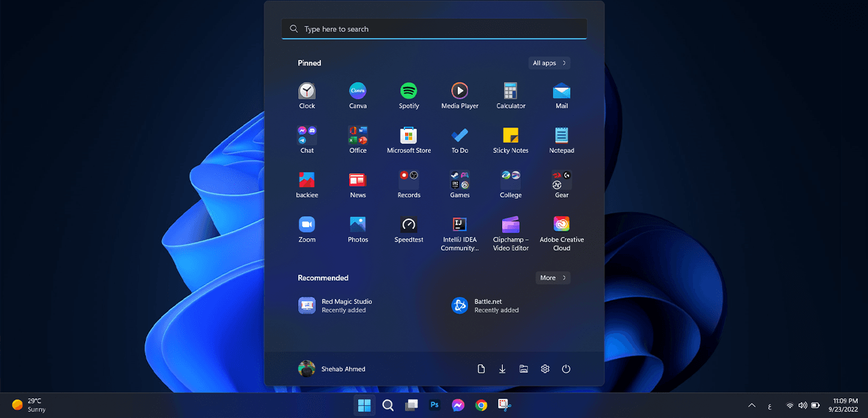Open Shehab Ahmed account menu

[332, 368]
